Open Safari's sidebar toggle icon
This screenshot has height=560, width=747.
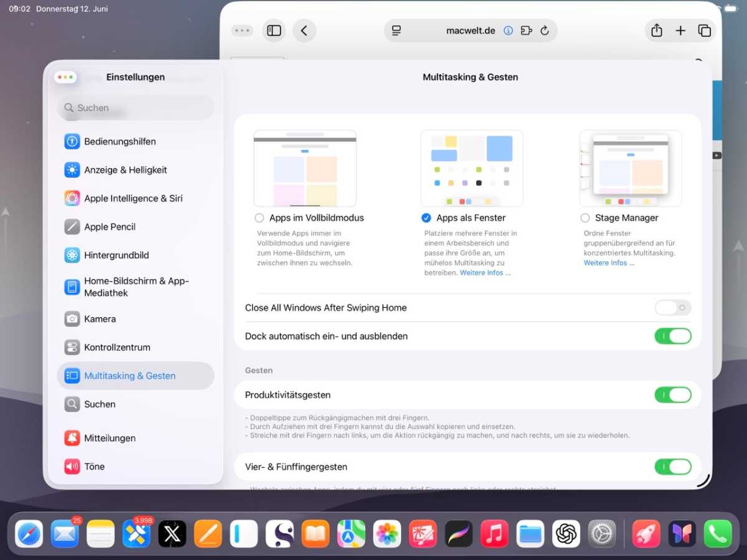pyautogui.click(x=274, y=30)
